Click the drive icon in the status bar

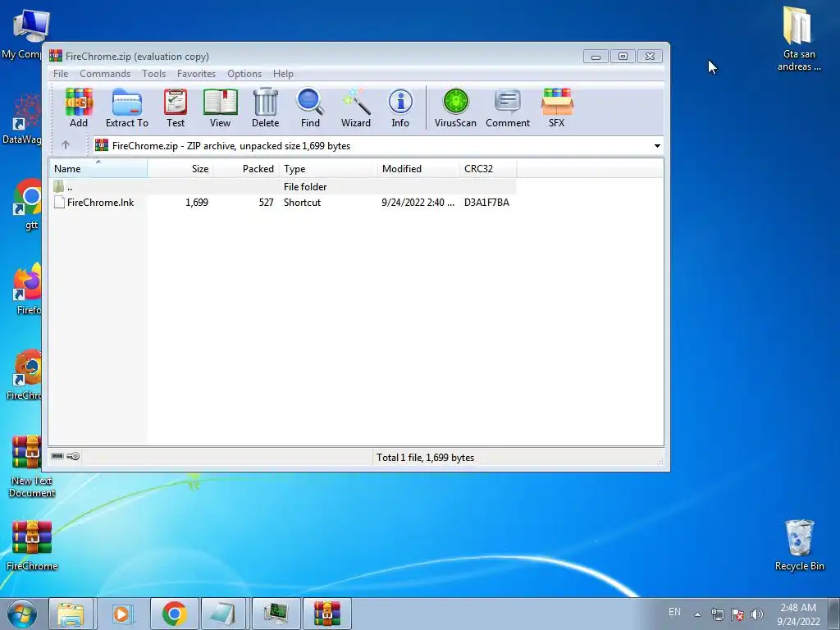(x=57, y=456)
